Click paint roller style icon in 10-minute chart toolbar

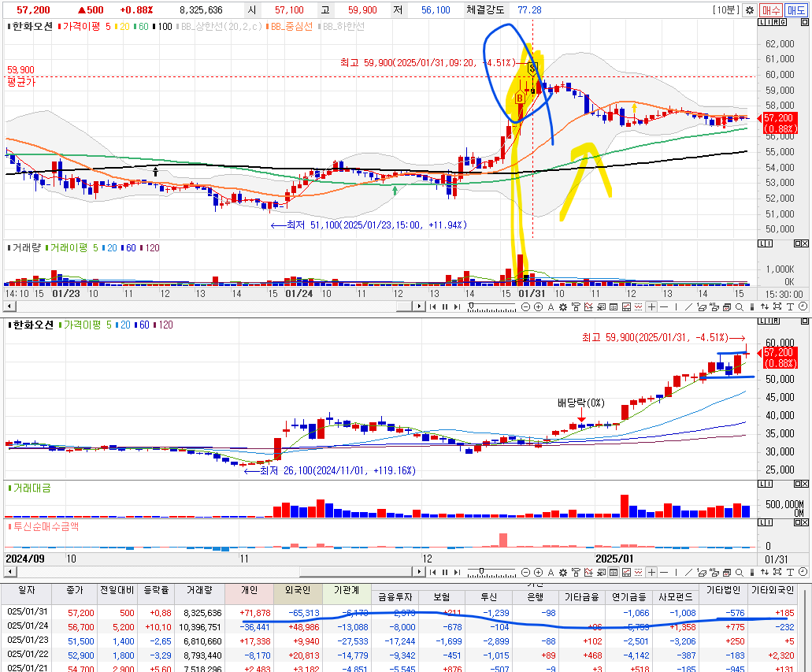(x=576, y=306)
